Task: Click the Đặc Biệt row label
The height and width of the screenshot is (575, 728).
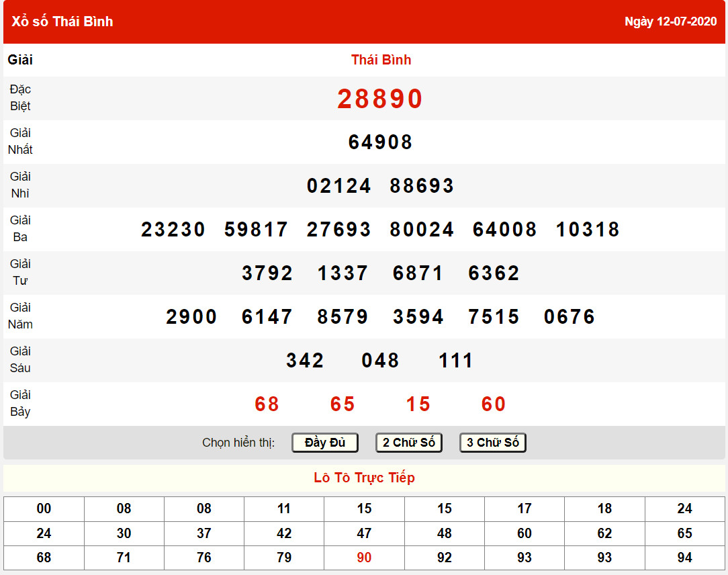Action: click(20, 98)
